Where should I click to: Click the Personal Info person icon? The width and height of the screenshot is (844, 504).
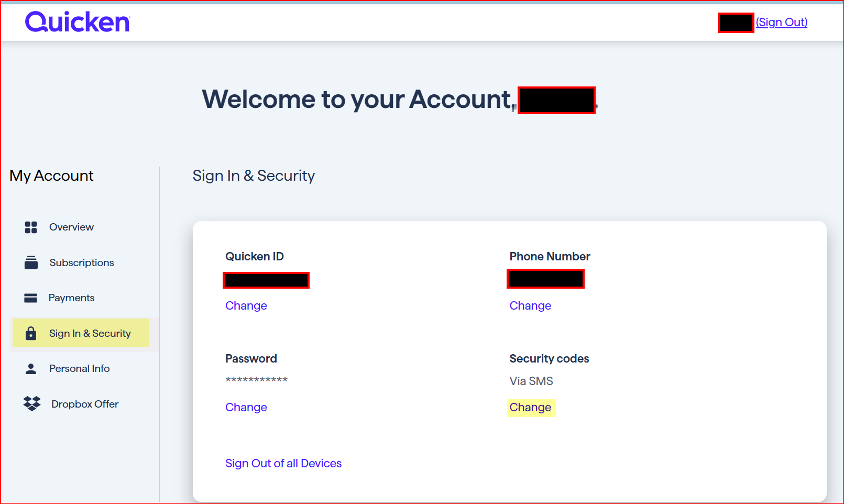(x=31, y=369)
